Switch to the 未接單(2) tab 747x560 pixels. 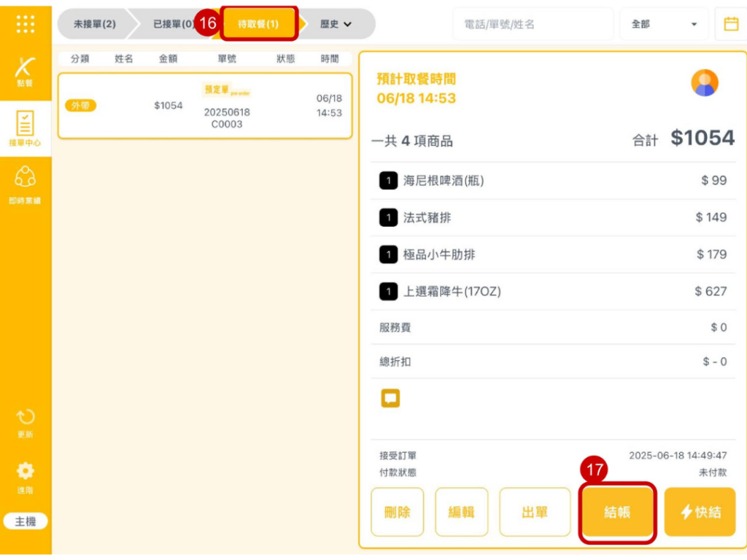click(x=94, y=24)
